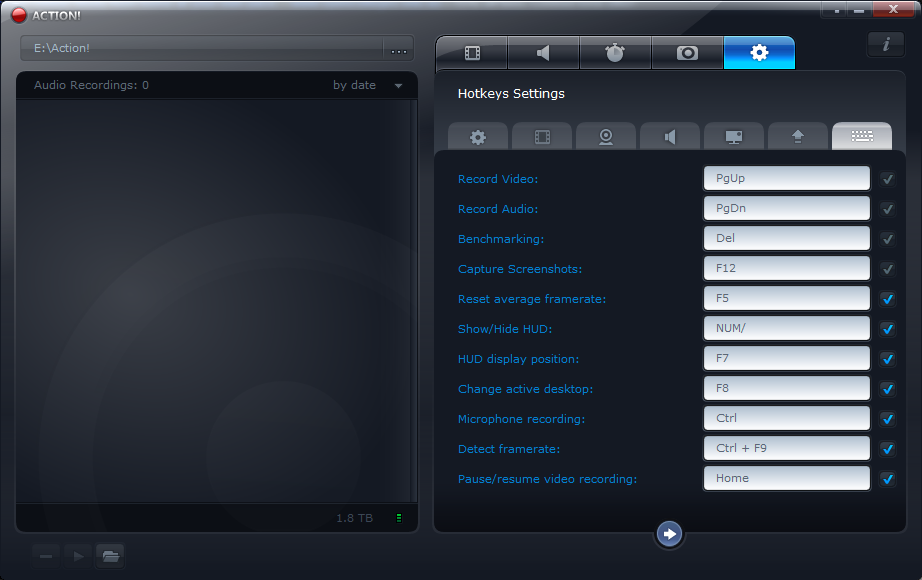Screen dimensions: 922x580
Task: Expand the 'by date' sort dropdown
Action: (398, 86)
